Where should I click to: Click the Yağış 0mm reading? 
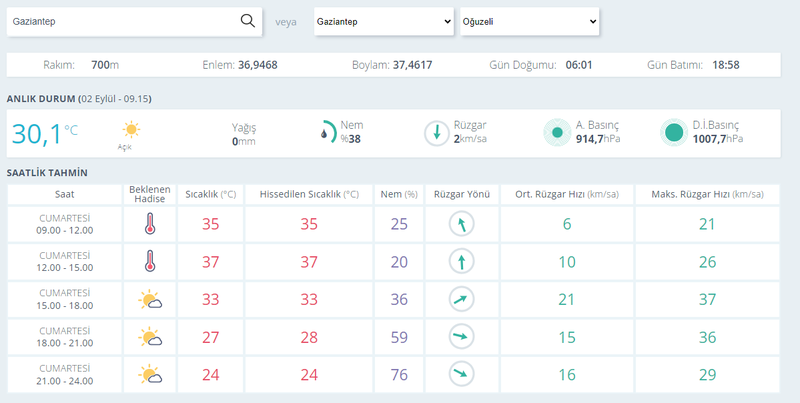tap(244, 134)
